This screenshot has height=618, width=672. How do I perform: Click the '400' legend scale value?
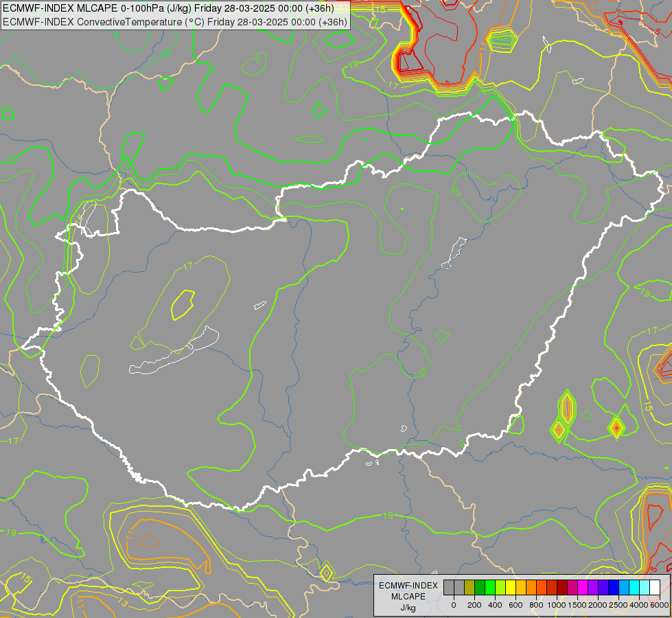(x=495, y=605)
